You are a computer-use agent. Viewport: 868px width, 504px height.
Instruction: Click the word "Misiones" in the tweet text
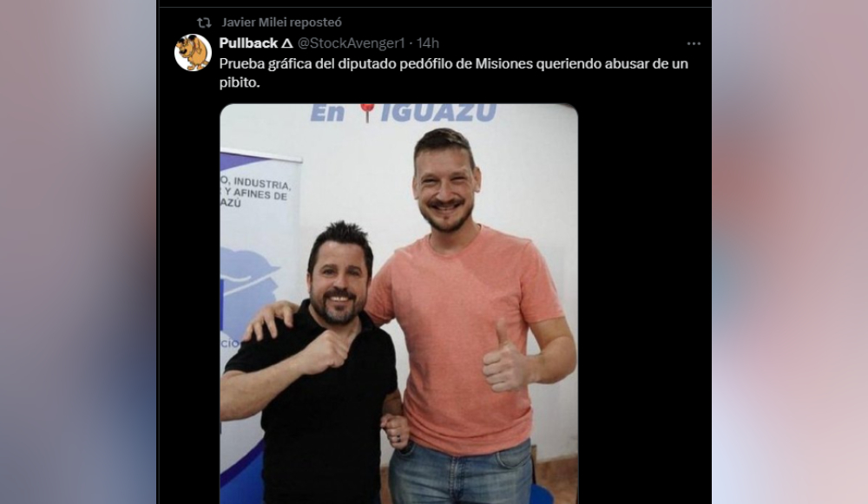(503, 63)
